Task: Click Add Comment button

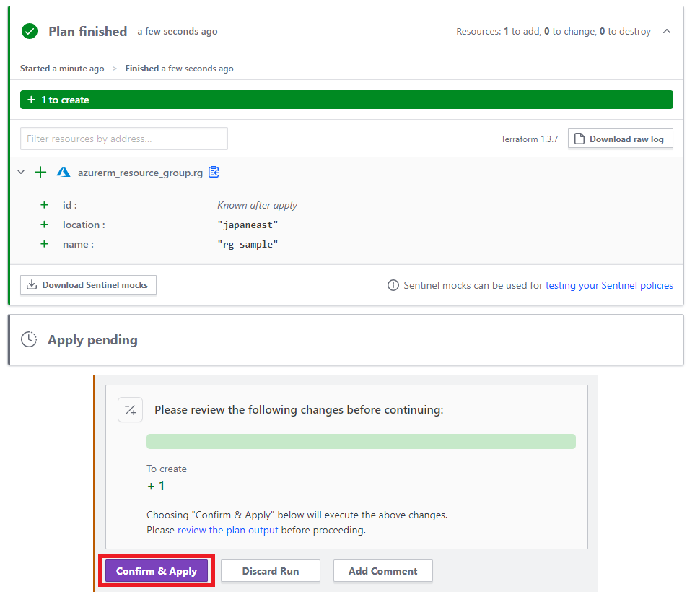Action: tap(383, 571)
